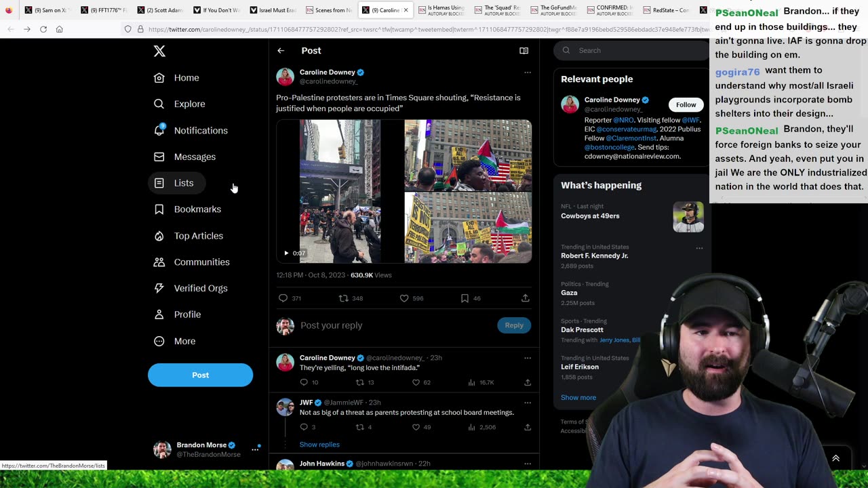Click the browser address bar URL
The width and height of the screenshot is (868, 488).
(427, 29)
